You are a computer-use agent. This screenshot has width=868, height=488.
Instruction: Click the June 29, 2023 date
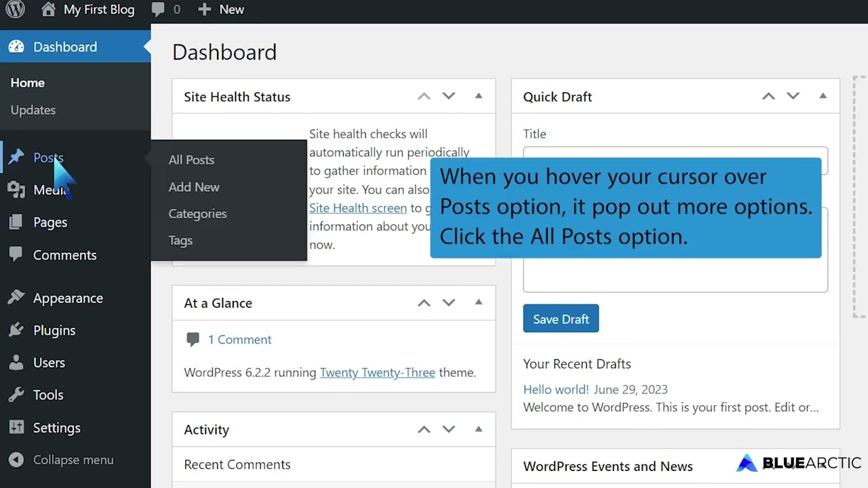(x=631, y=389)
